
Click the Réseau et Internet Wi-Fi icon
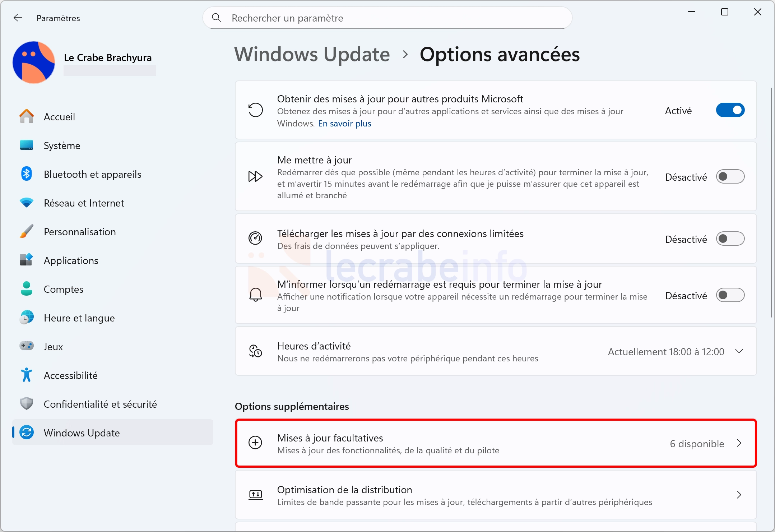pos(27,203)
